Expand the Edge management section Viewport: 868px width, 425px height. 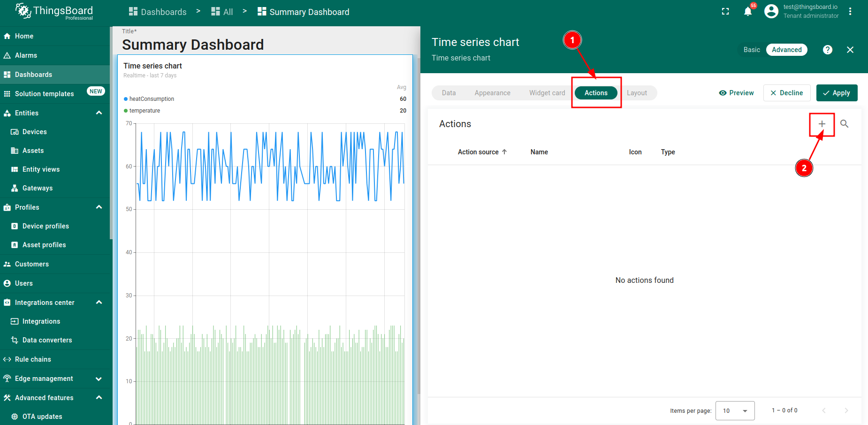[x=99, y=379]
